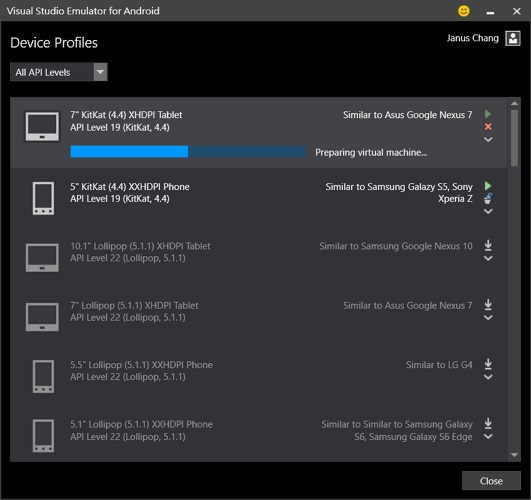Image resolution: width=531 pixels, height=500 pixels.
Task: Expand details for 7" Lollipop XHDPI Tablet
Action: [x=488, y=317]
